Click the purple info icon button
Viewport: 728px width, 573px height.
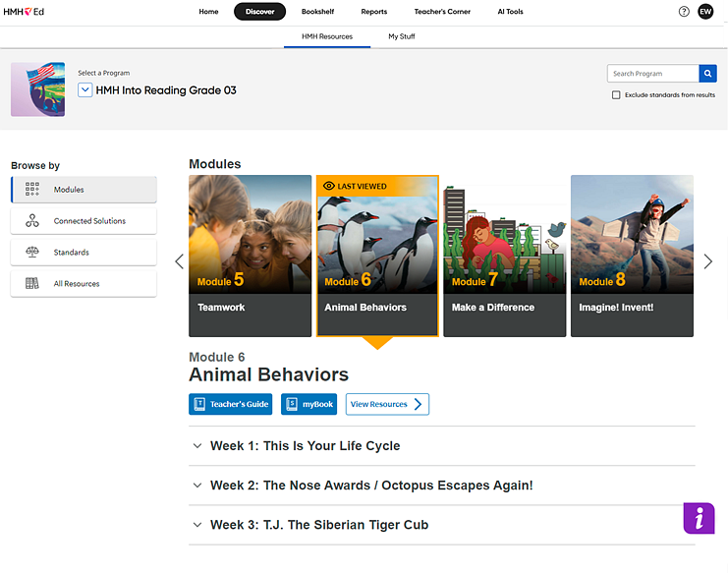tap(699, 518)
